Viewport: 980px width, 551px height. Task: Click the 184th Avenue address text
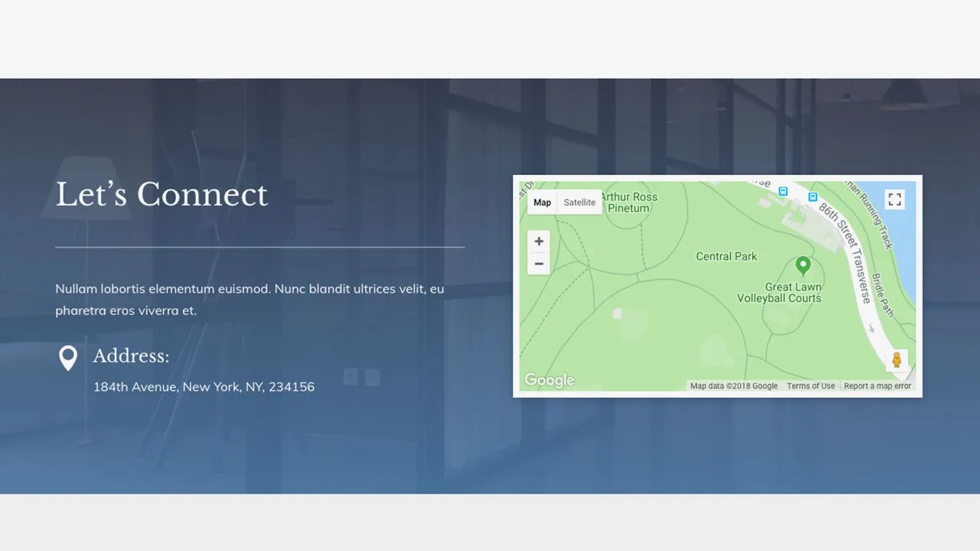click(x=204, y=387)
